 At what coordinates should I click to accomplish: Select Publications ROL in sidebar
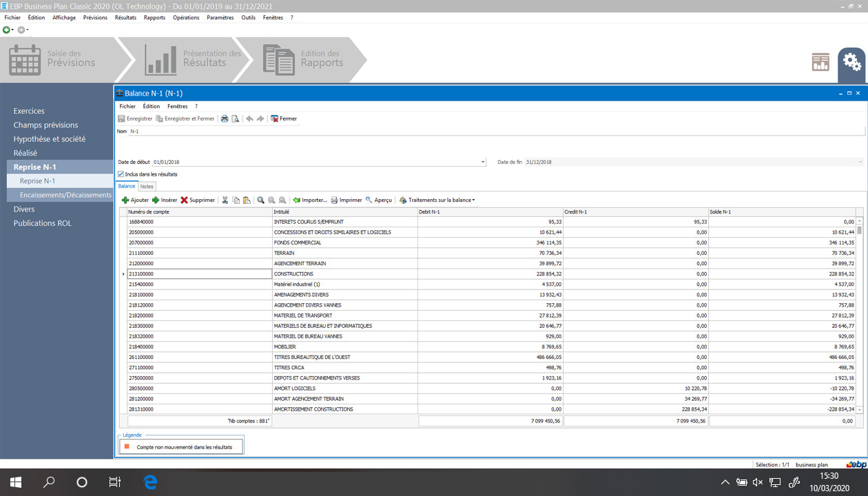tap(43, 223)
